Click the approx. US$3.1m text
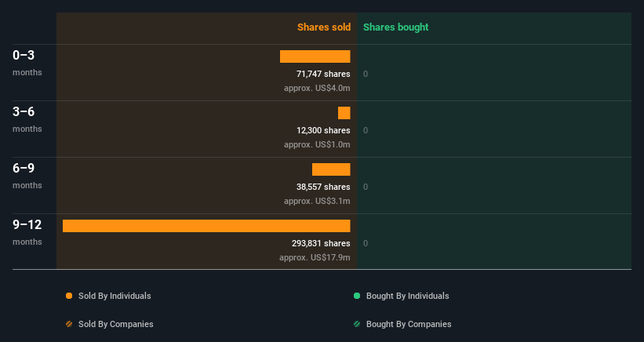 coord(317,201)
